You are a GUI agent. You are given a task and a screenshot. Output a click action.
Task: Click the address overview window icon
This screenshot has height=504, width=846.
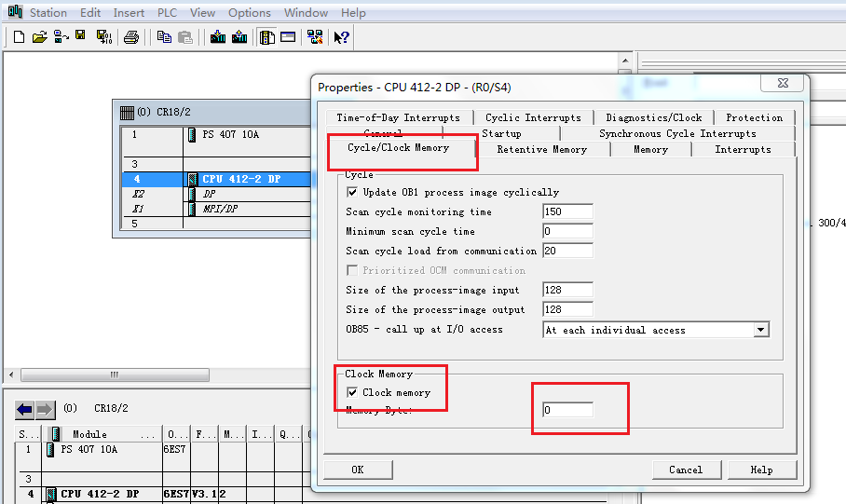tap(288, 36)
